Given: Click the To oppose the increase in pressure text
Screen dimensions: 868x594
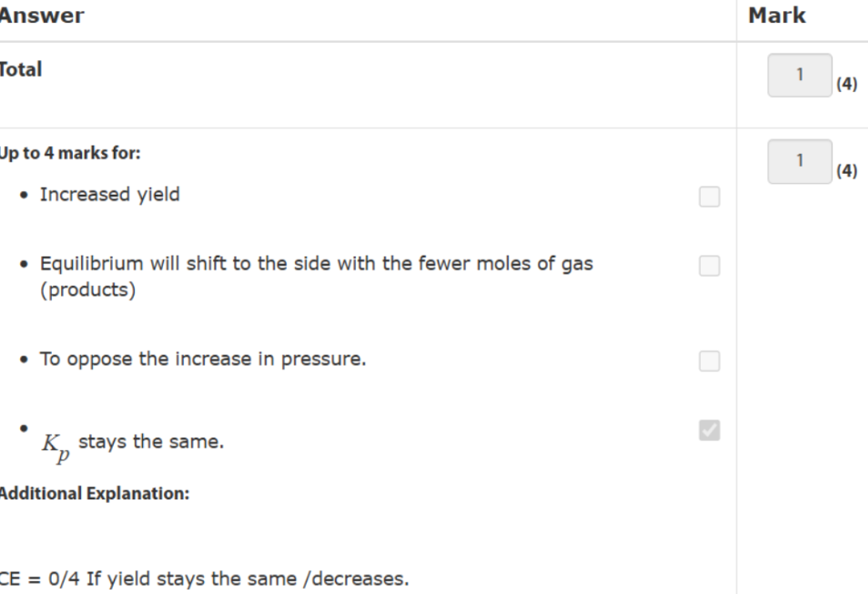Looking at the screenshot, I should pos(202,358).
